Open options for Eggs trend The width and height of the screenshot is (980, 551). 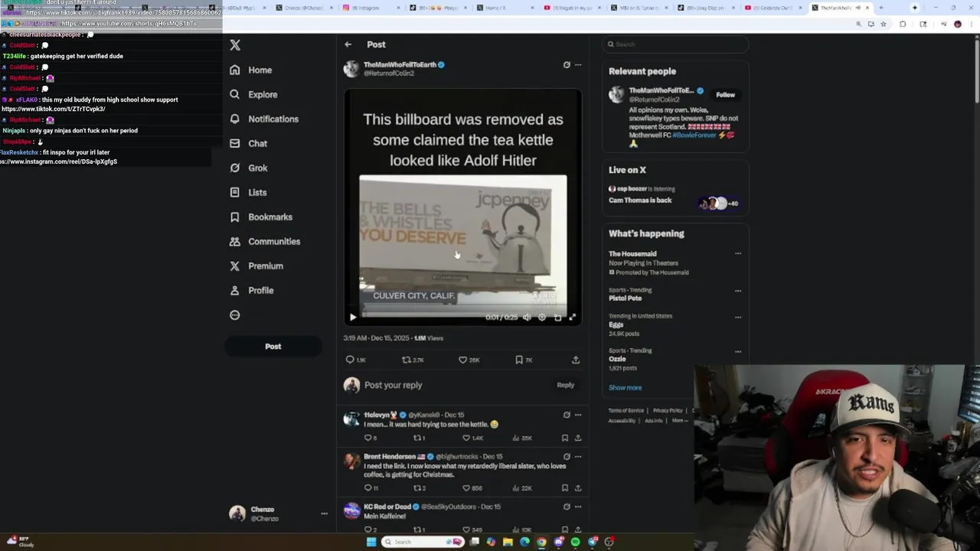[738, 317]
